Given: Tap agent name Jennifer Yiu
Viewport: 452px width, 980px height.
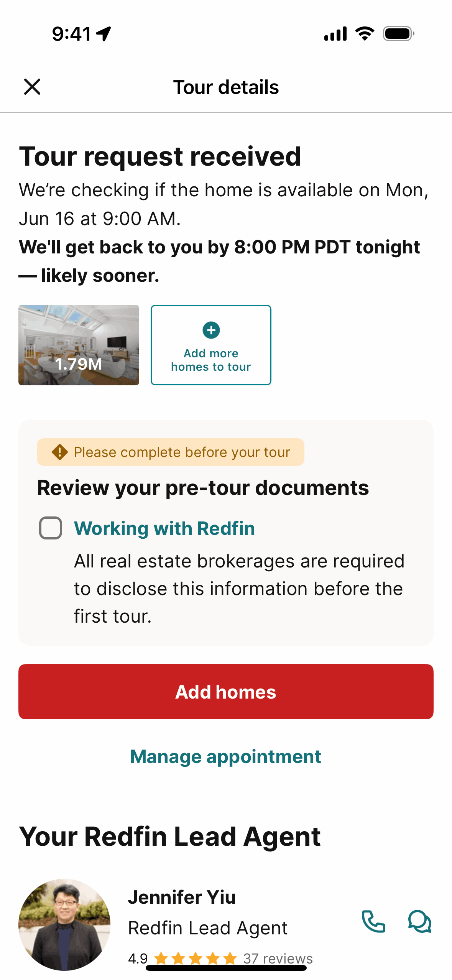Looking at the screenshot, I should 182,897.
